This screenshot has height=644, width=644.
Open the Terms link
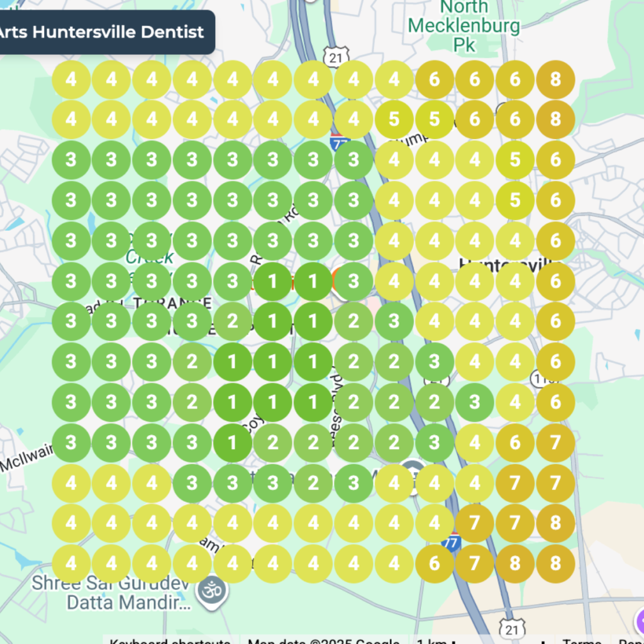click(582, 641)
